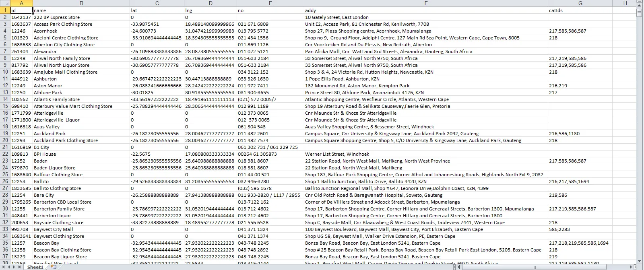The height and width of the screenshot is (270, 644).
Task: Select column A header
Action: coord(21,3)
